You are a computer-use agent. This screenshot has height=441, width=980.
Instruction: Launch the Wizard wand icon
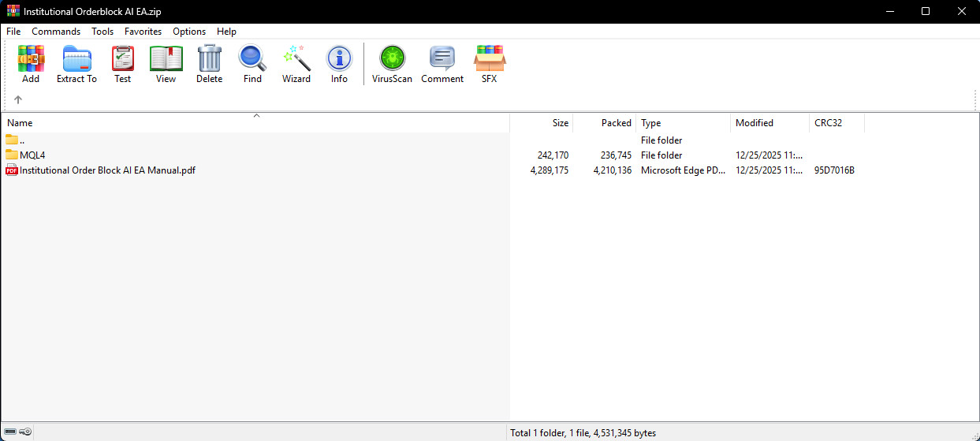(296, 58)
